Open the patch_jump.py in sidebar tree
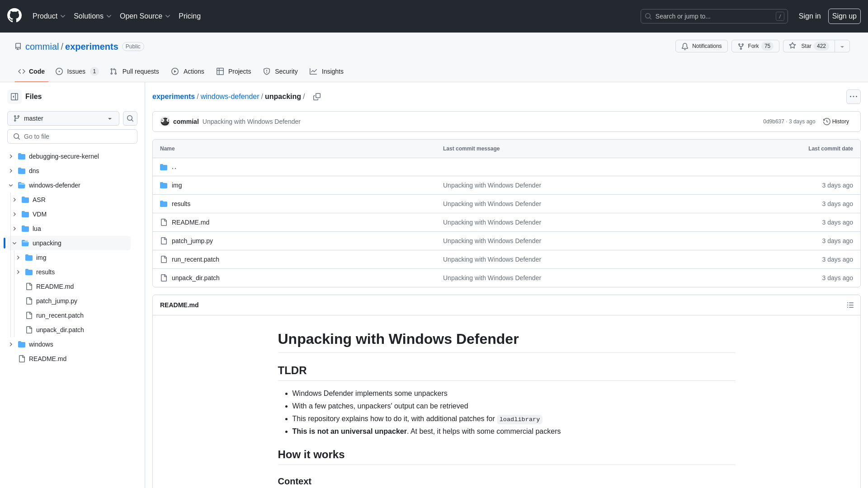Image resolution: width=868 pixels, height=488 pixels. 57,301
